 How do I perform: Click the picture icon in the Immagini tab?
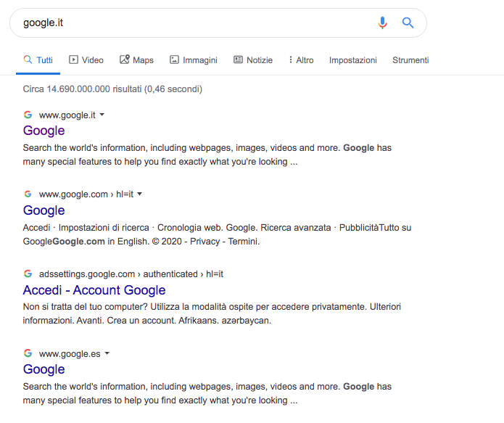pyautogui.click(x=174, y=59)
